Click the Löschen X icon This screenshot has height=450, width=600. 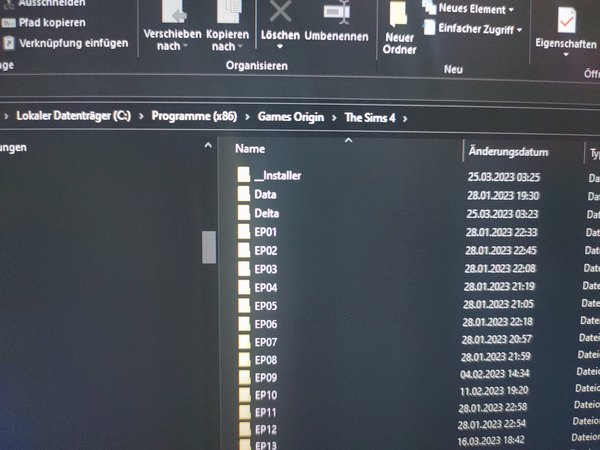click(280, 11)
